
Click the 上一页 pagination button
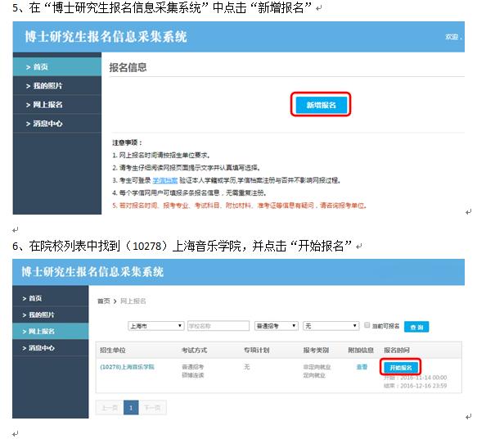click(x=109, y=408)
